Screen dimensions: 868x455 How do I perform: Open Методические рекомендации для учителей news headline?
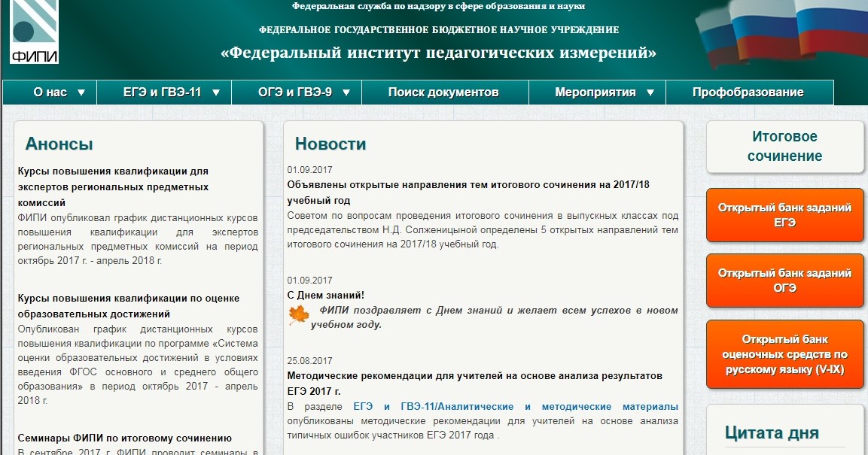pyautogui.click(x=474, y=383)
